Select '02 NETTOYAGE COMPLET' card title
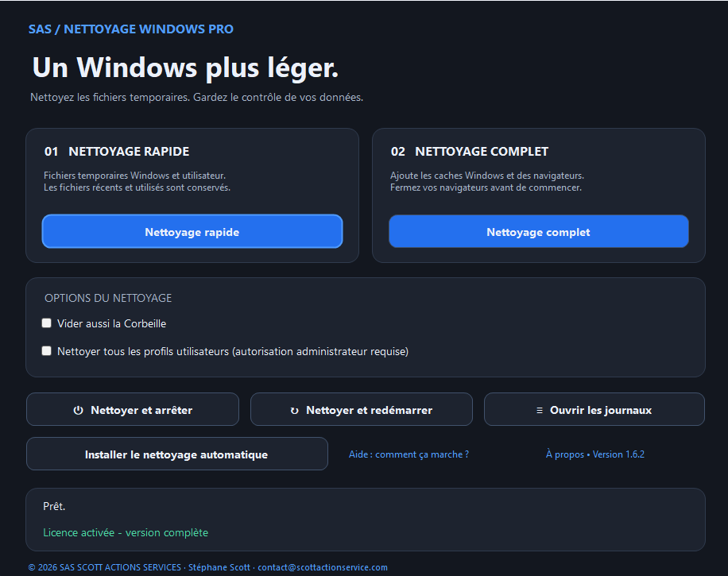This screenshot has height=576, width=728. (470, 151)
